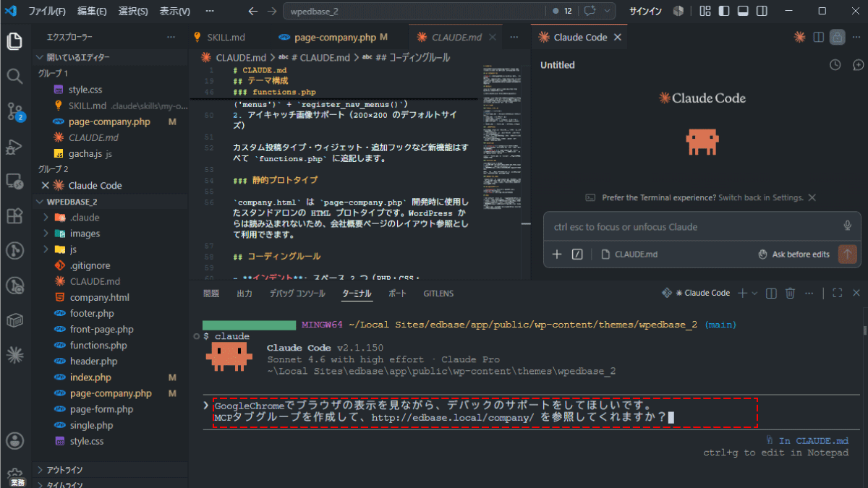
Task: Open the Remote Explorer view
Action: pos(14,181)
